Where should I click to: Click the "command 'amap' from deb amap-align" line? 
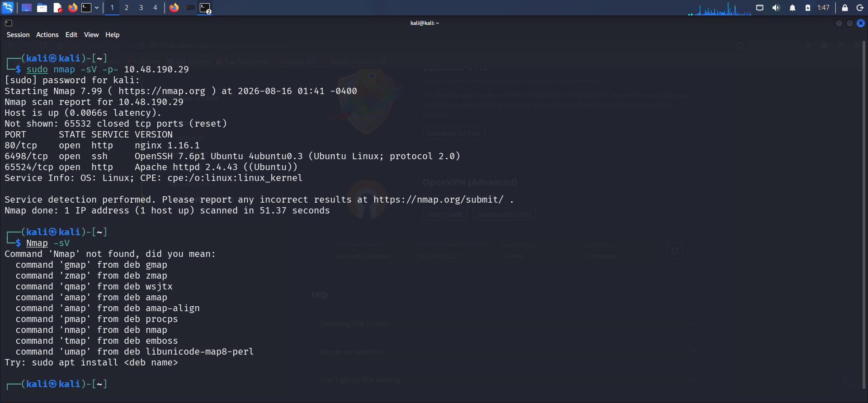pos(108,308)
